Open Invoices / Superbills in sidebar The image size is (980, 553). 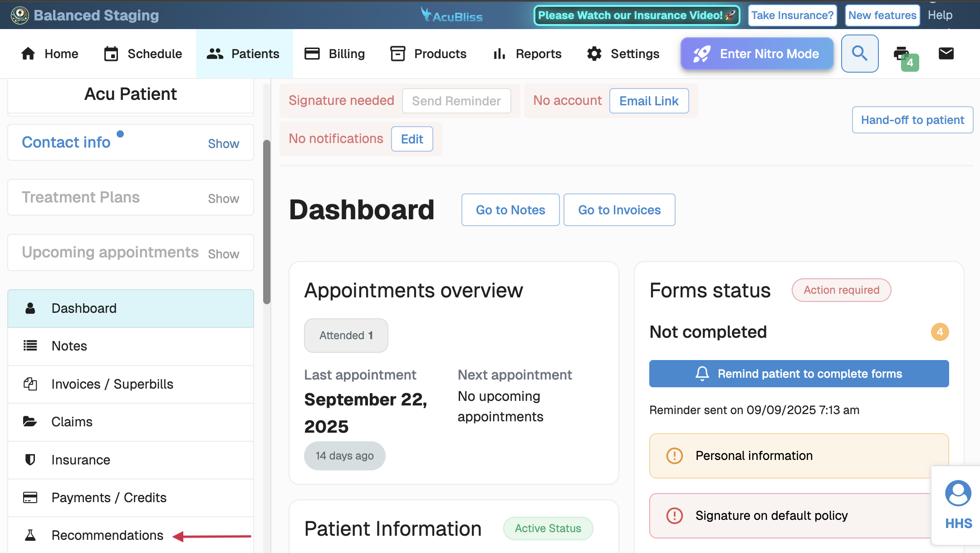(112, 384)
